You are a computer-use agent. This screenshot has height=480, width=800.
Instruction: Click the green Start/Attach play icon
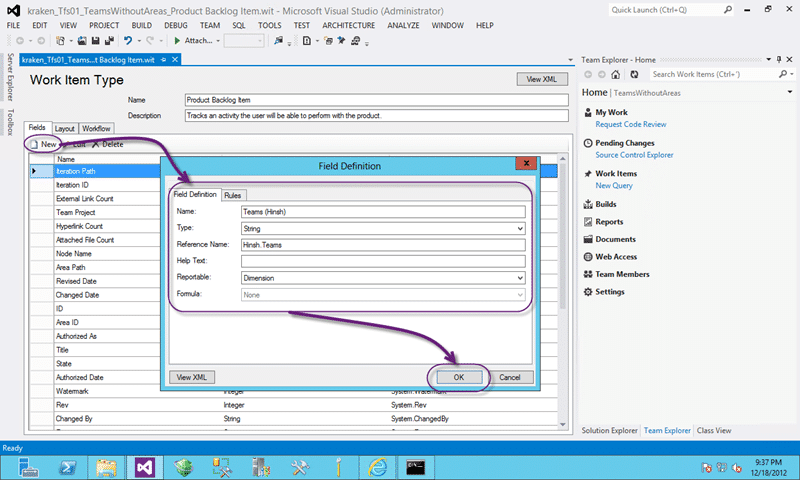pos(177,41)
